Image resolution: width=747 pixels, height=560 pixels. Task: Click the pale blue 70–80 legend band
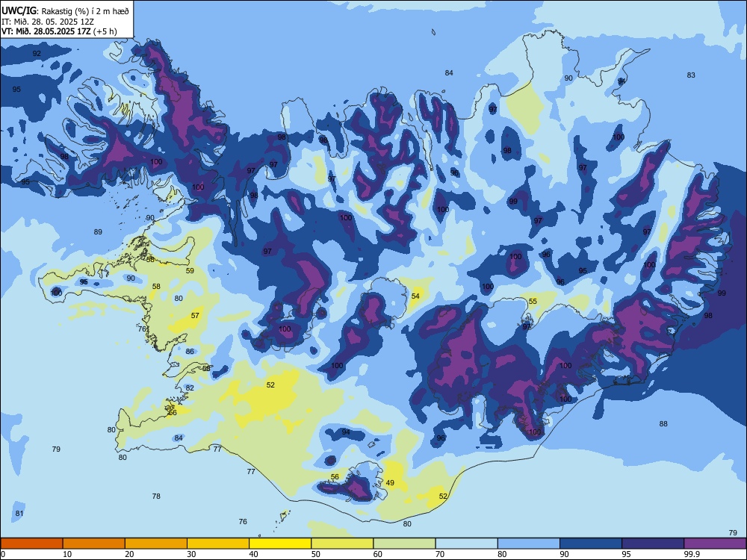pyautogui.click(x=466, y=544)
